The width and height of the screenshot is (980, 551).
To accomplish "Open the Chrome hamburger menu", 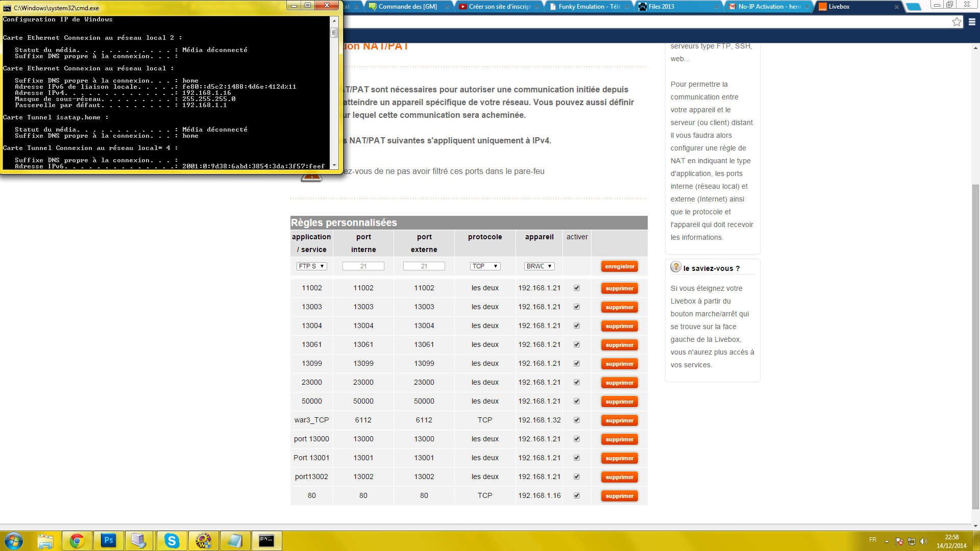I will click(x=972, y=22).
